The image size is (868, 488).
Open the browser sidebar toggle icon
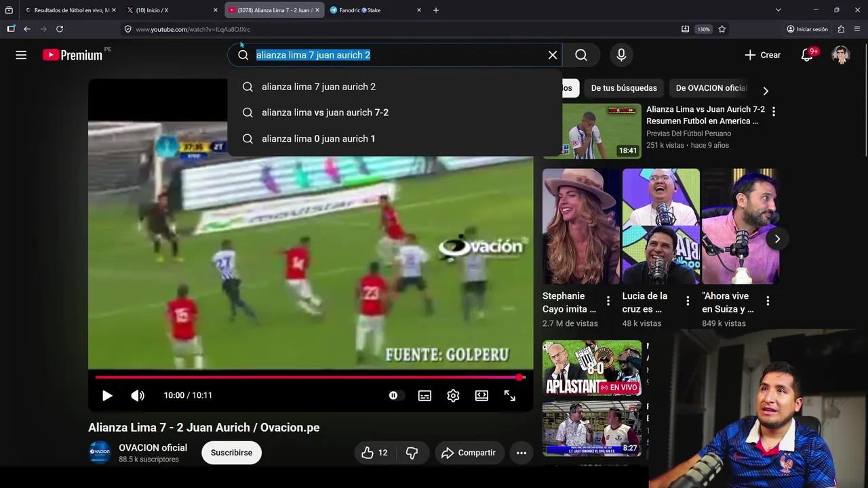point(11,29)
